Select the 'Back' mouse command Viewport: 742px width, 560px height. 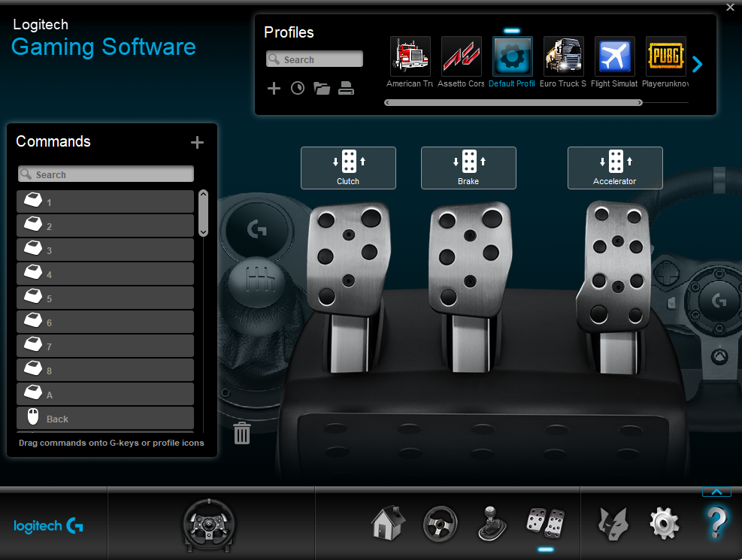pos(105,419)
